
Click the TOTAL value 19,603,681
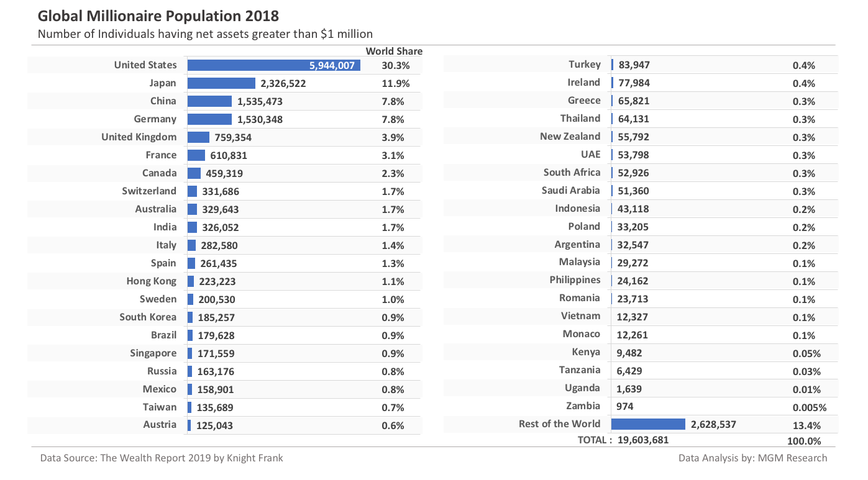point(643,440)
